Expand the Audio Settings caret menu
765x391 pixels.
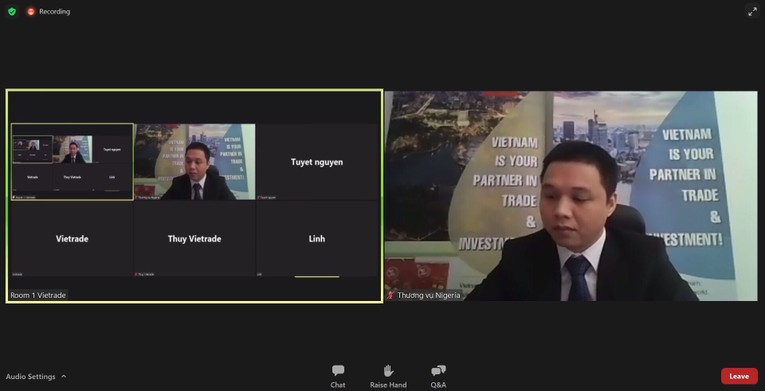pyautogui.click(x=63, y=376)
